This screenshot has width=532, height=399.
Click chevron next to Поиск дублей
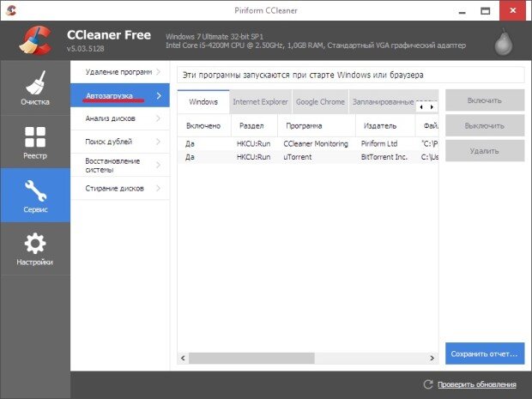point(159,142)
